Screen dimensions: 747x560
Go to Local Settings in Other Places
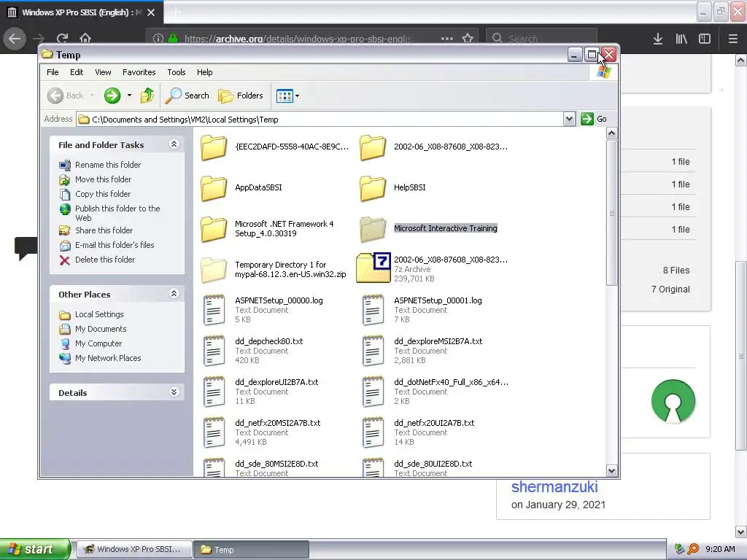(99, 314)
